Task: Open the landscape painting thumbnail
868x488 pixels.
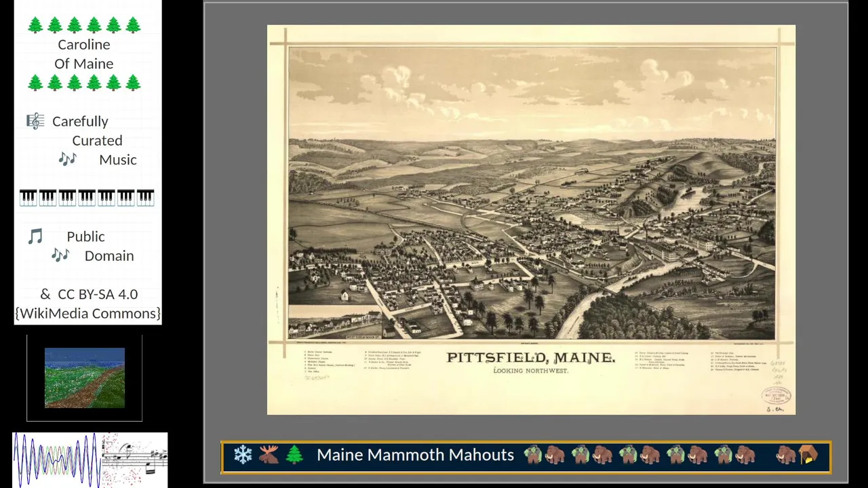Action: 85,378
